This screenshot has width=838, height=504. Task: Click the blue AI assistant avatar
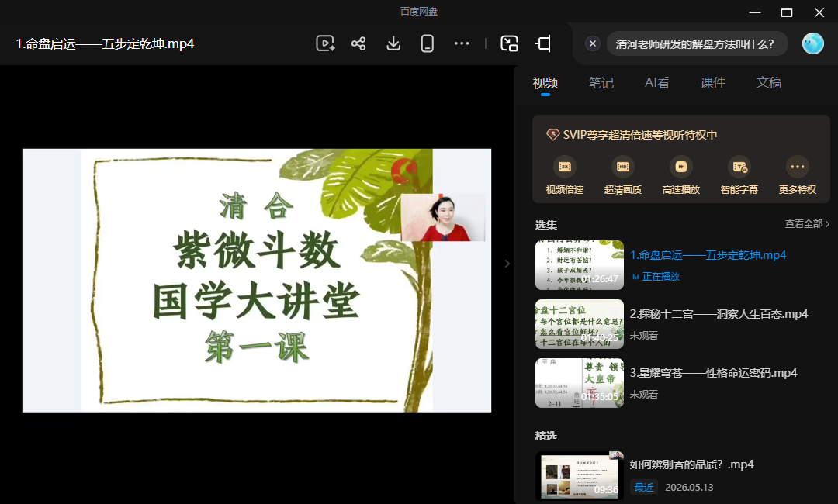pos(813,43)
